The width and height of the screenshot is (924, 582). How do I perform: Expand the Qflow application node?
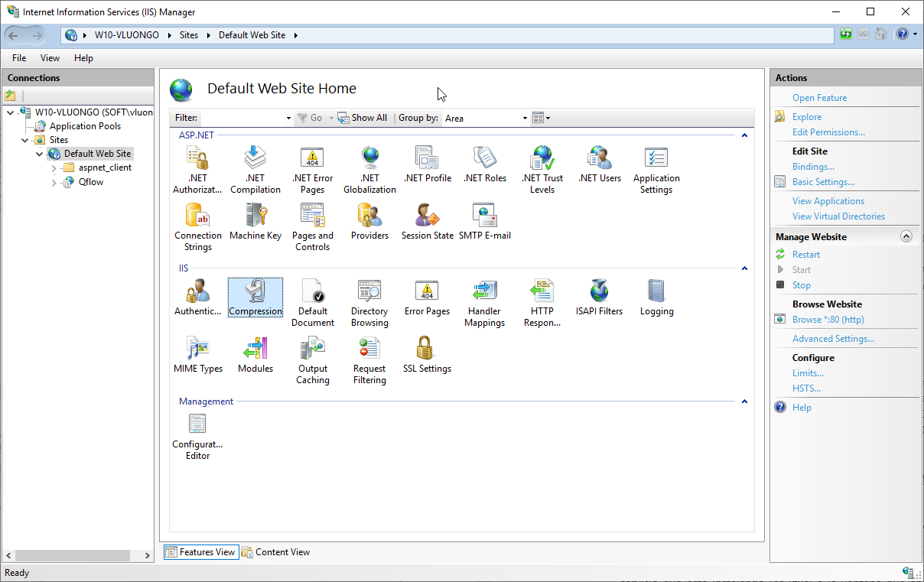click(x=54, y=182)
